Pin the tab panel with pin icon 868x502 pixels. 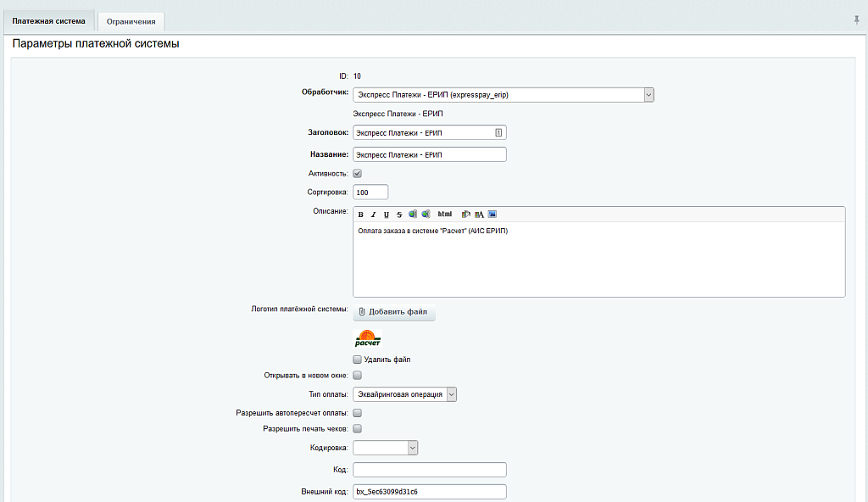tap(856, 20)
